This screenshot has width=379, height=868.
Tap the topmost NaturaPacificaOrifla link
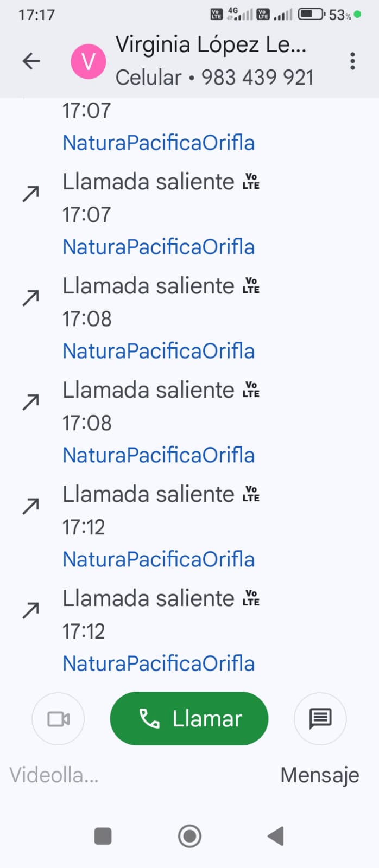[159, 143]
